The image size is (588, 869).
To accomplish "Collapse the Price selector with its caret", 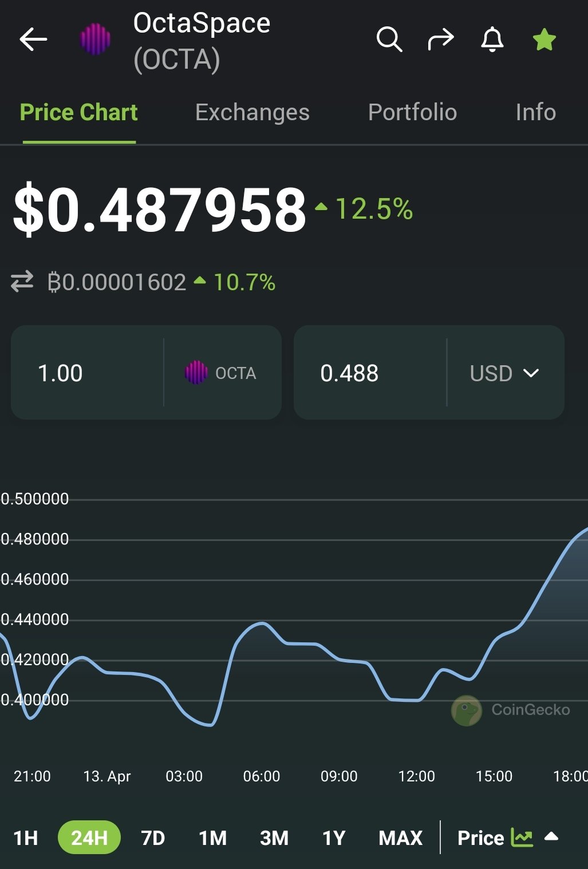I will 552,836.
